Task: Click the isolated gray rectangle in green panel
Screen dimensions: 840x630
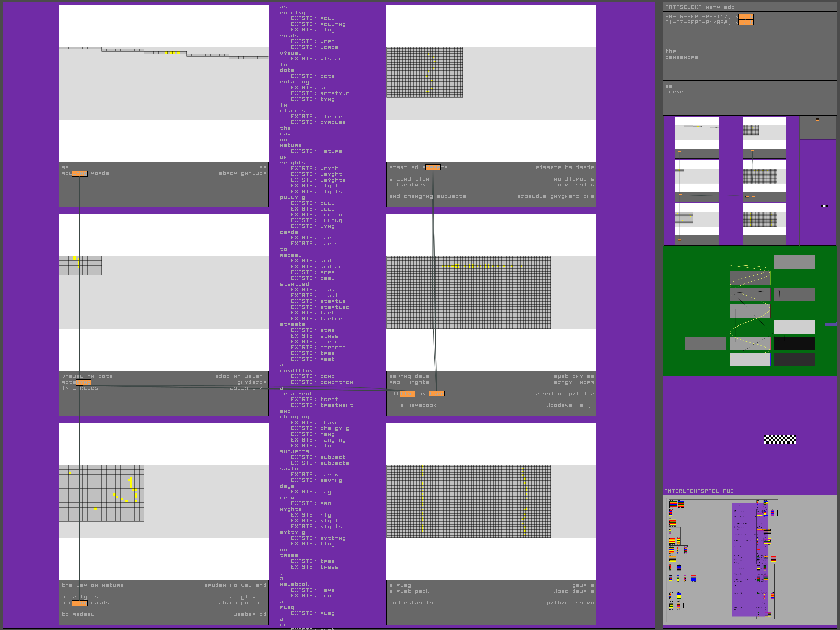Action: [x=705, y=343]
